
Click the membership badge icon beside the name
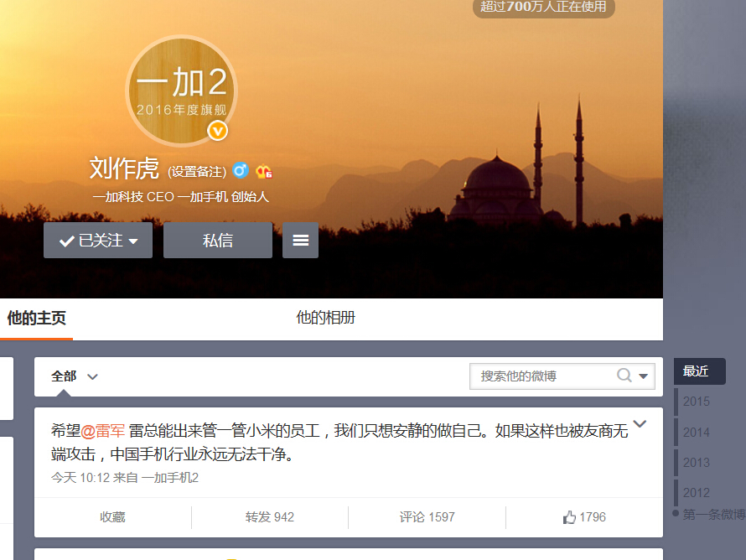tap(265, 172)
